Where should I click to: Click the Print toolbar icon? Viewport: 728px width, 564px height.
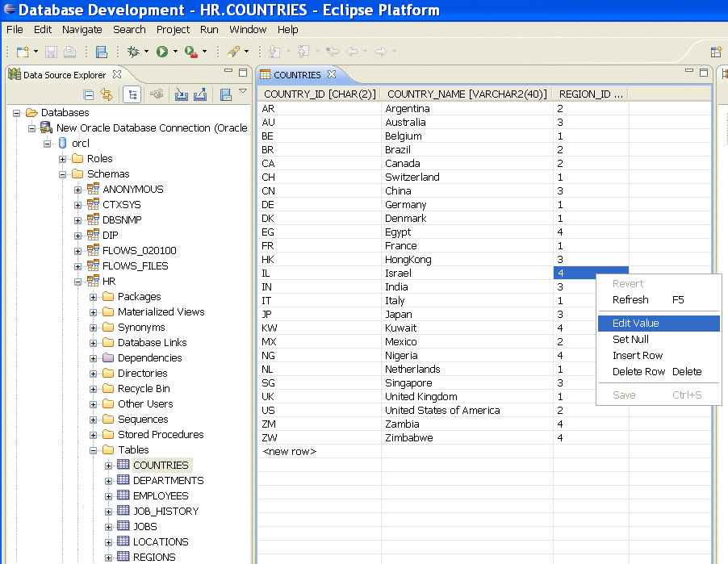coord(69,52)
